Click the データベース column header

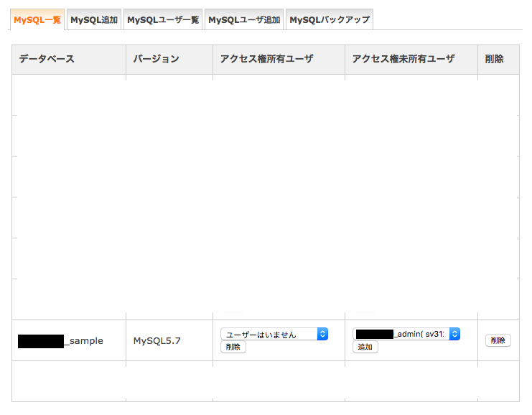47,59
